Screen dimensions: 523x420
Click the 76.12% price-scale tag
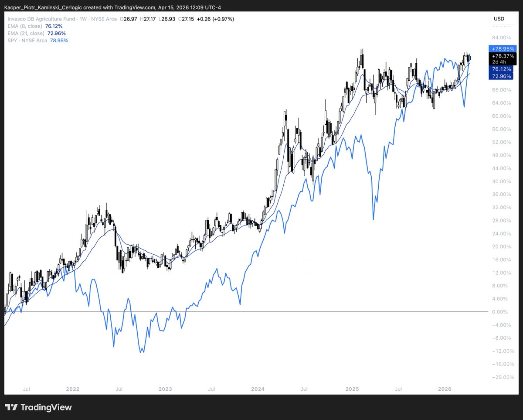coord(501,69)
